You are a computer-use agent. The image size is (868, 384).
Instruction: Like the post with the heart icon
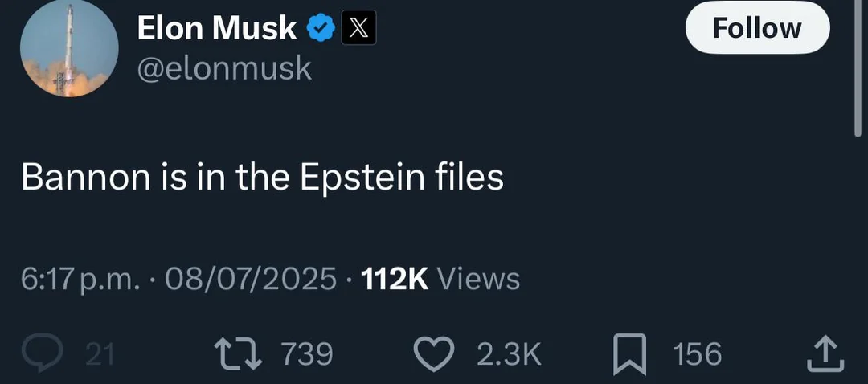coord(436,354)
